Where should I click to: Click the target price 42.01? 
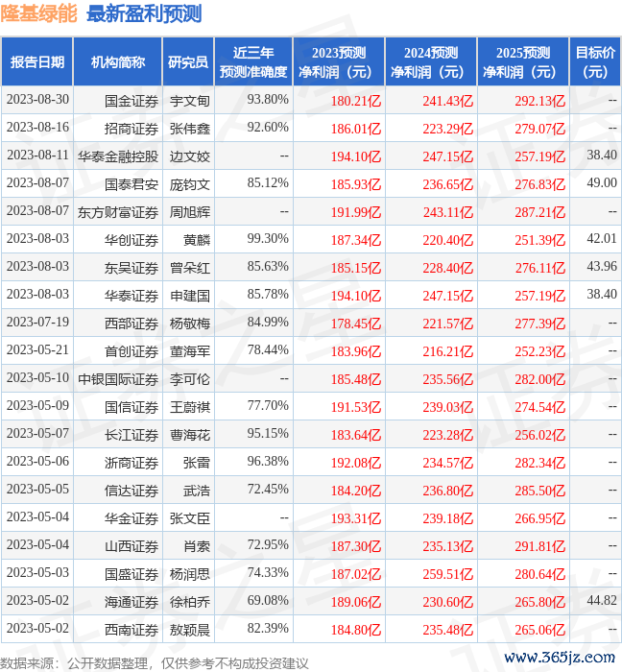pos(602,239)
